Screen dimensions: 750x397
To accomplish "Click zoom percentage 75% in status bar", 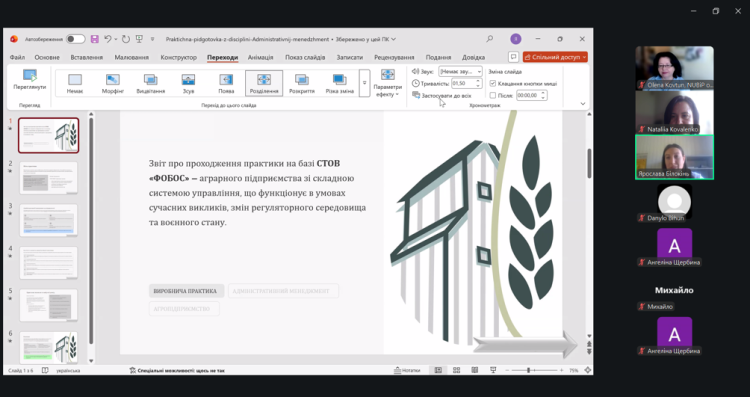I will [574, 370].
